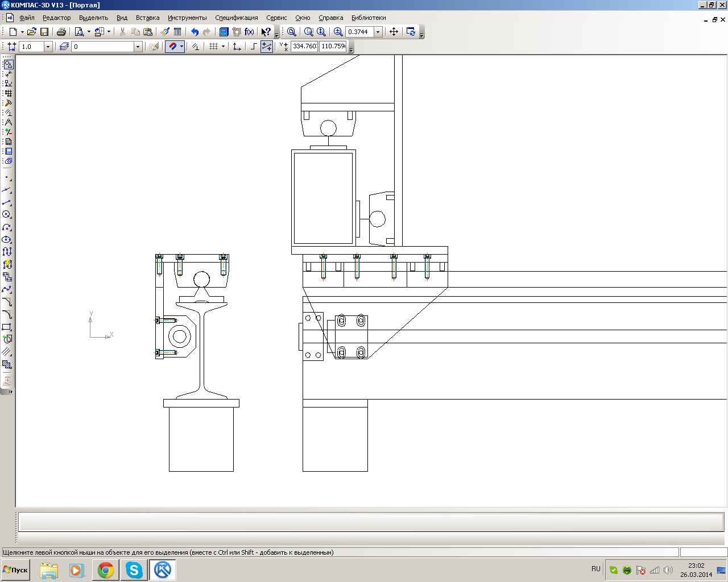Toggle orthogonal drawing mode
This screenshot has width=728, height=582.
point(254,47)
